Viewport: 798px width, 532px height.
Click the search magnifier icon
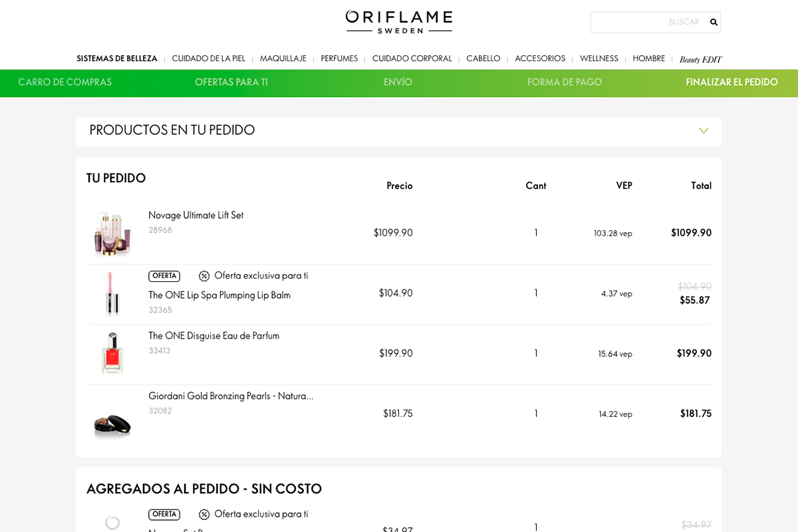714,22
